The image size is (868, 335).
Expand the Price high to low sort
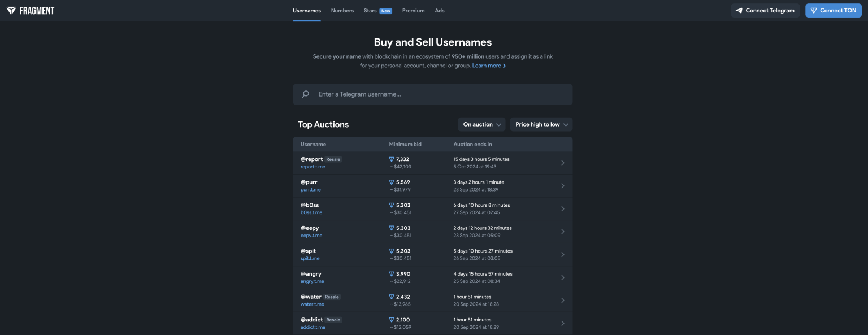click(541, 124)
